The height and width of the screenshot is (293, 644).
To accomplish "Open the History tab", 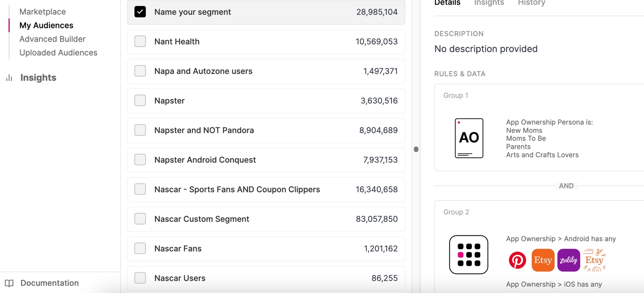I will pos(531,3).
